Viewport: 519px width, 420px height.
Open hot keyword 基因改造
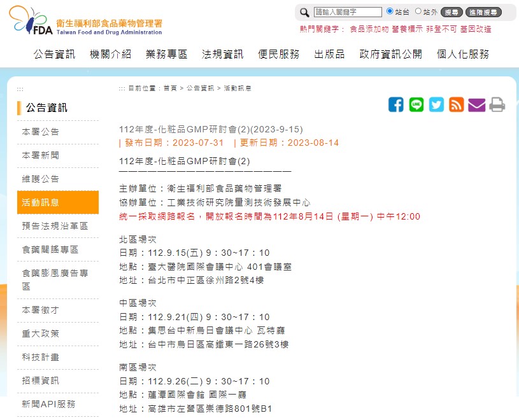pyautogui.click(x=475, y=29)
